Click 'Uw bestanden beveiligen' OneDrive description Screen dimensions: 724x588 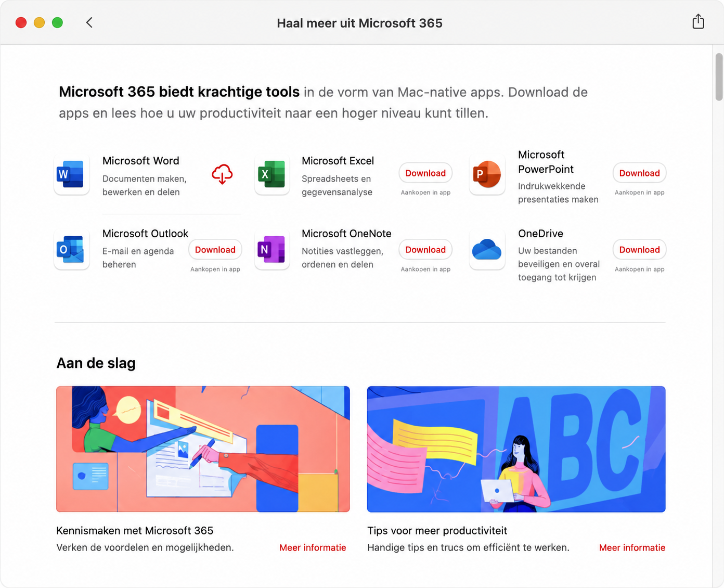pos(559,264)
